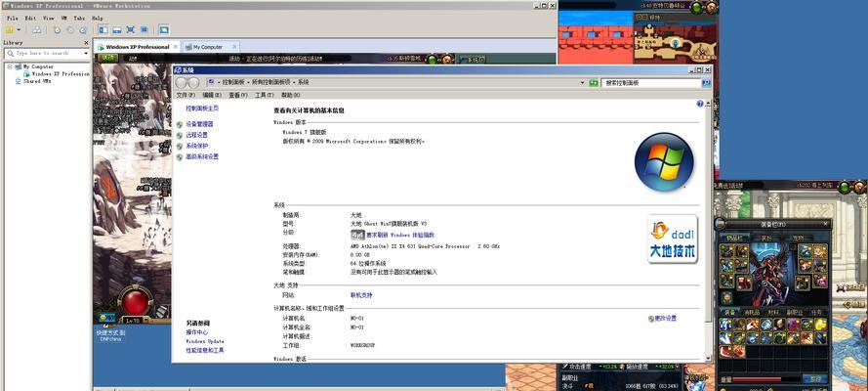The width and height of the screenshot is (868, 391).
Task: Click the blue button beside the weight bar
Action: point(815,379)
